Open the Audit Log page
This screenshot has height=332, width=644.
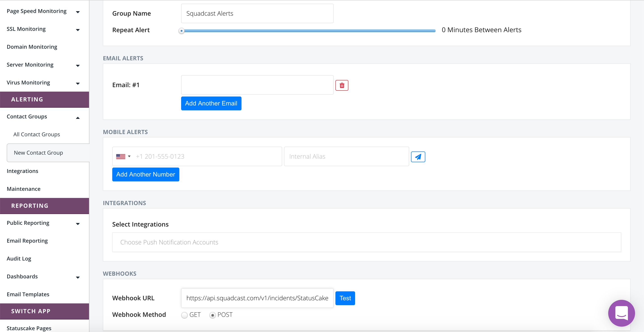19,258
